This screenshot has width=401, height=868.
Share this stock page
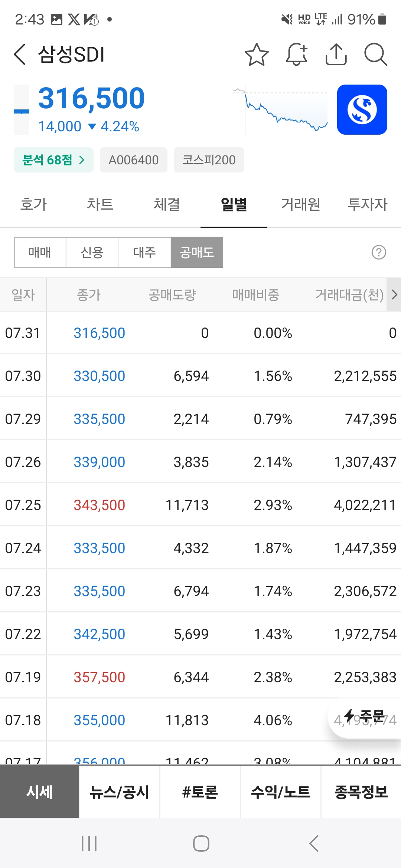[x=336, y=55]
